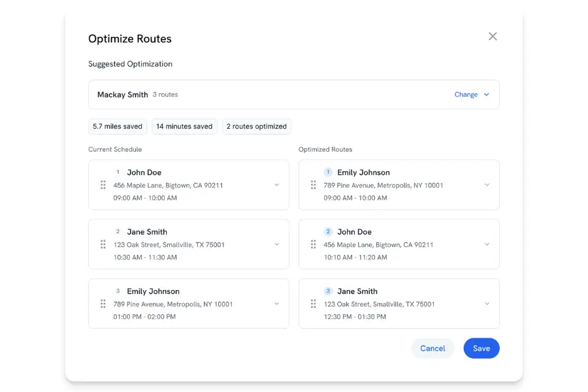Select John Doe name in Optimized Routes
The height and width of the screenshot is (392, 588).
tap(354, 232)
